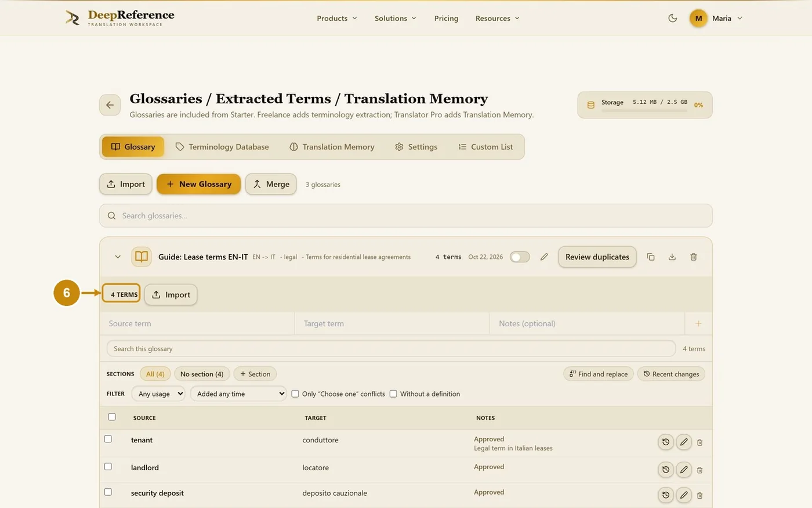Click the back arrow button
812x508 pixels.
(x=110, y=105)
